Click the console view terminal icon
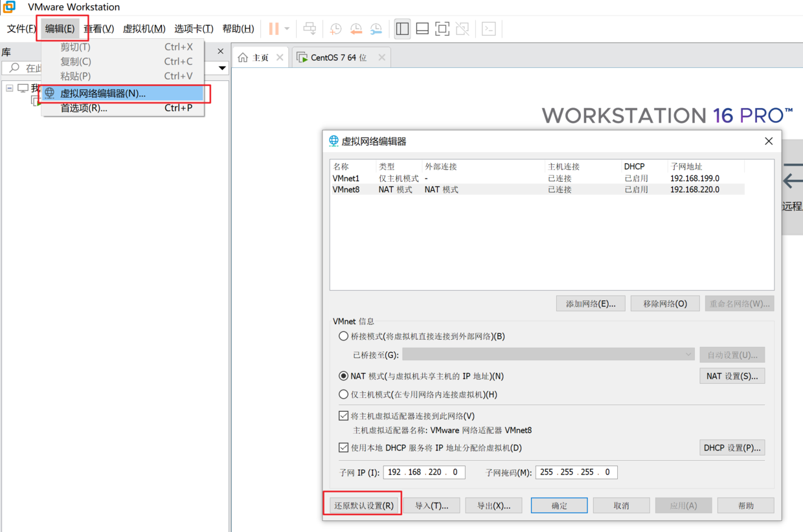Viewport: 803px width, 532px height. click(x=489, y=28)
